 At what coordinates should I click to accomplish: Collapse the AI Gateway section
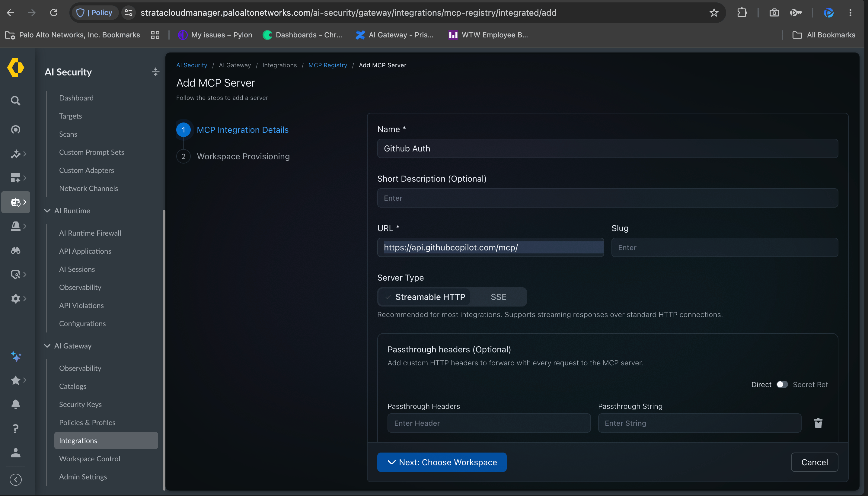pos(47,346)
